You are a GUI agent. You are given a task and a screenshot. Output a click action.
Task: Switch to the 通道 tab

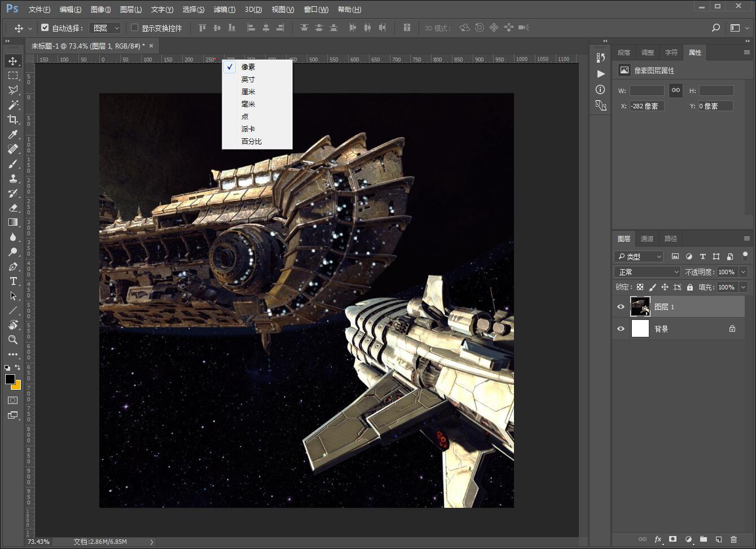[x=647, y=239]
